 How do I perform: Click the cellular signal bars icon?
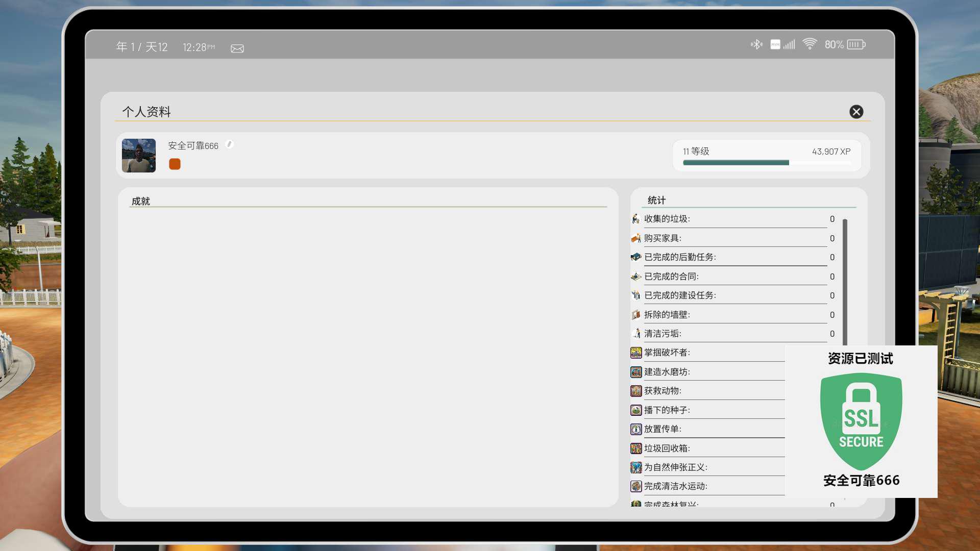click(x=789, y=44)
